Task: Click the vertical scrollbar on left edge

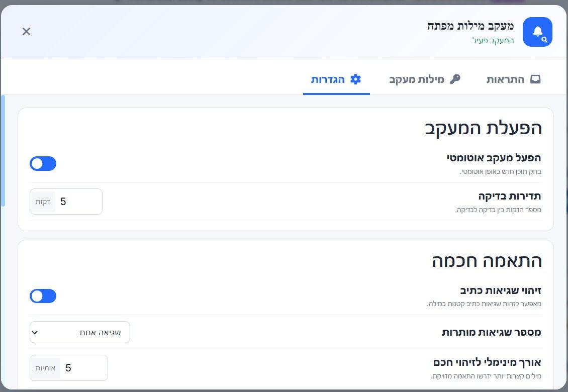Action: point(3,150)
